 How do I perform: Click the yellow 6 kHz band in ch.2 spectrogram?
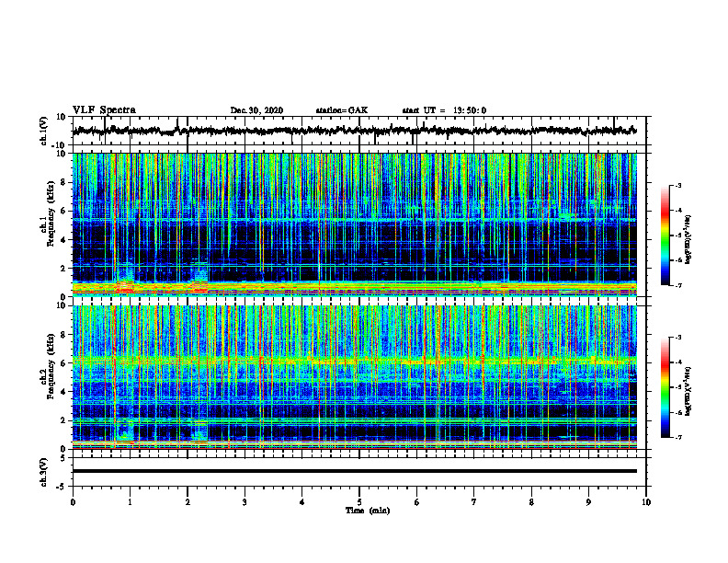pyautogui.click(x=354, y=360)
